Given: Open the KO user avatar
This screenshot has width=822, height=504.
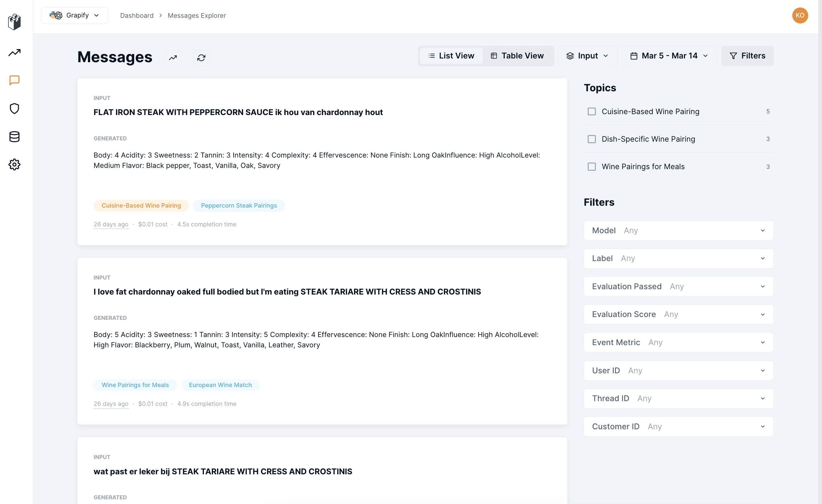Looking at the screenshot, I should [800, 15].
